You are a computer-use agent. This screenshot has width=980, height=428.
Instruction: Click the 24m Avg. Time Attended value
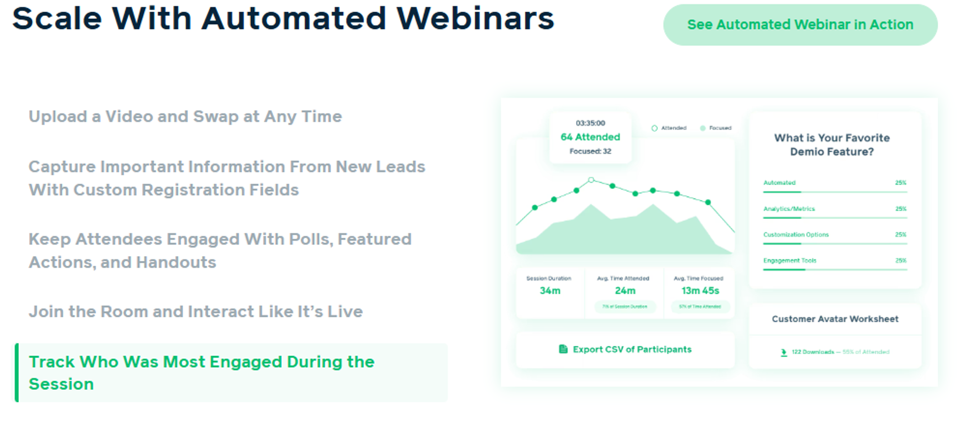[x=625, y=291]
